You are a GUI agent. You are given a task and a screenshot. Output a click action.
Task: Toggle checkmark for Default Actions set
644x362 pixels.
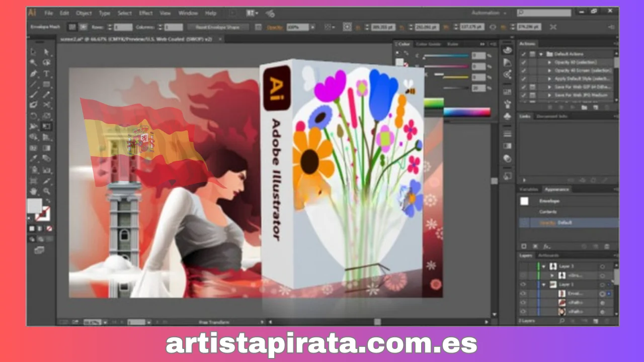pyautogui.click(x=524, y=54)
